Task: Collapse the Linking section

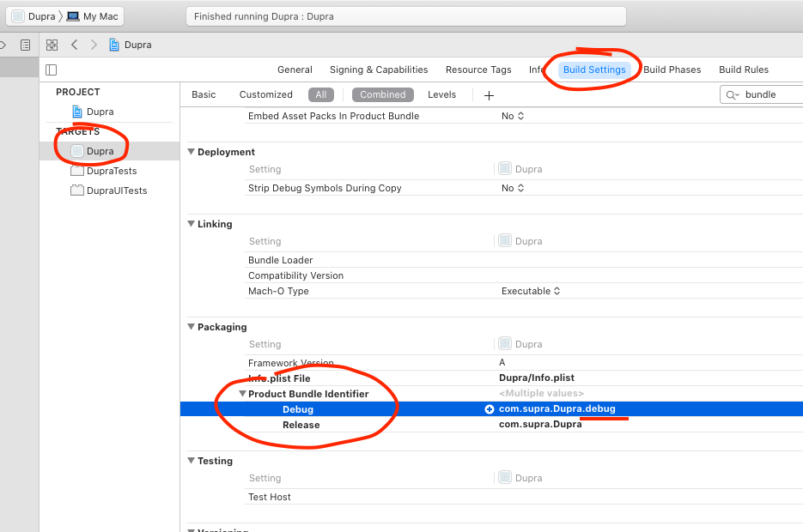Action: click(191, 224)
